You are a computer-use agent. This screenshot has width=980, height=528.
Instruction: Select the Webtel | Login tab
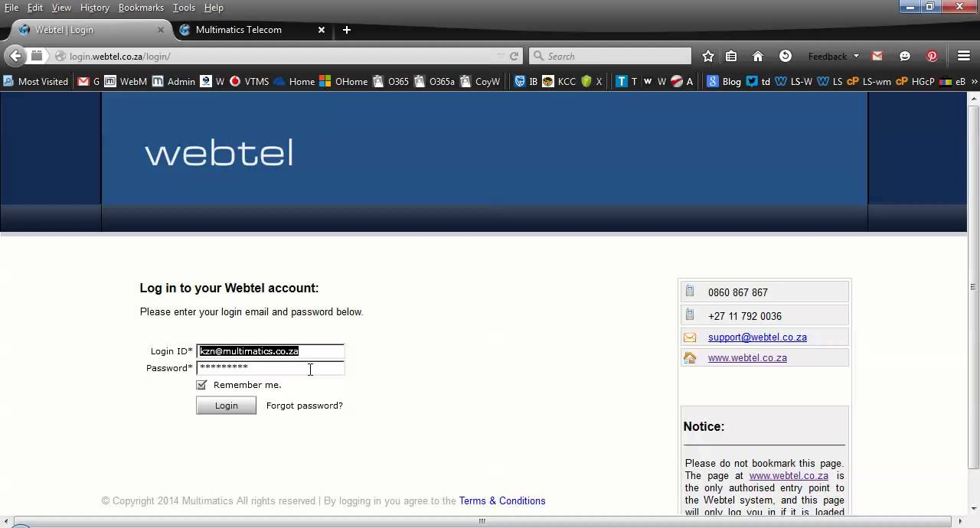90,30
